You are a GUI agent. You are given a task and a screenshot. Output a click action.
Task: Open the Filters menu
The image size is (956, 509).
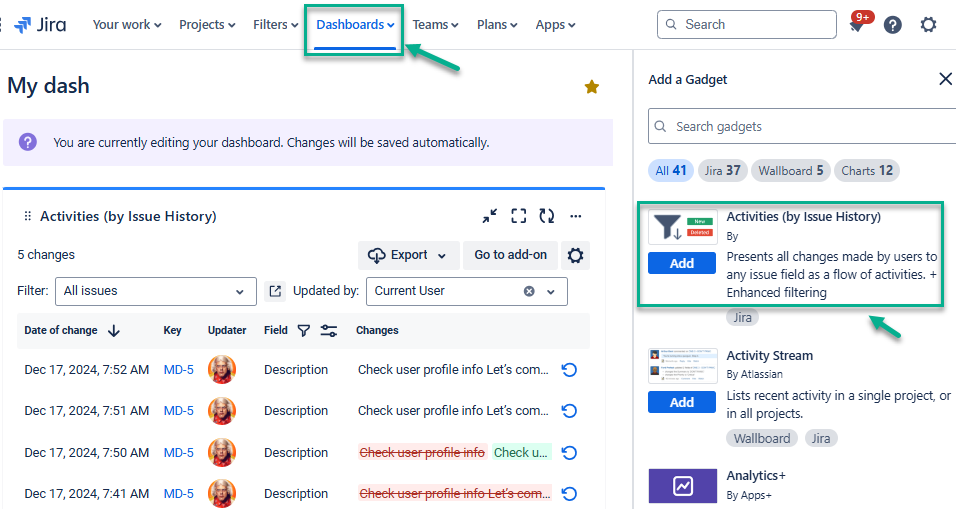(x=276, y=25)
